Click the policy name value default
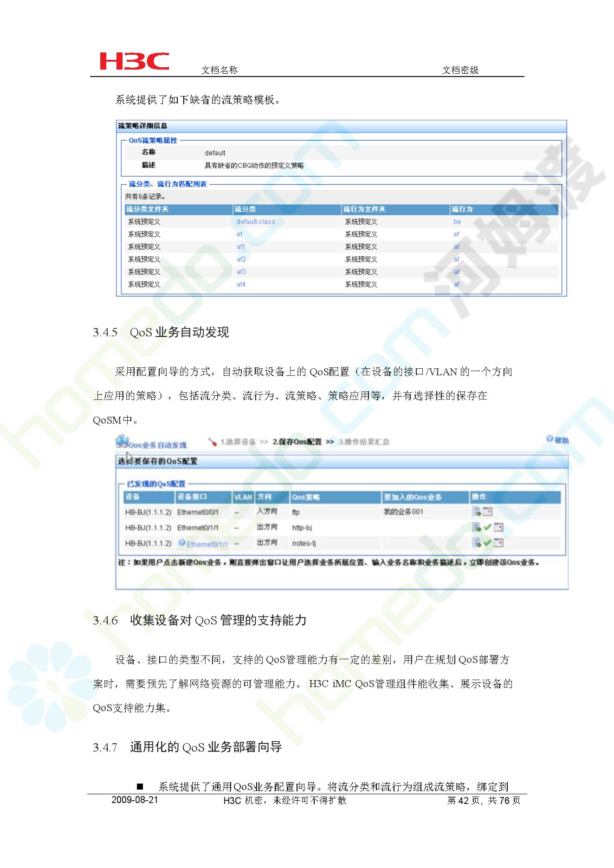The height and width of the screenshot is (868, 614). click(215, 153)
